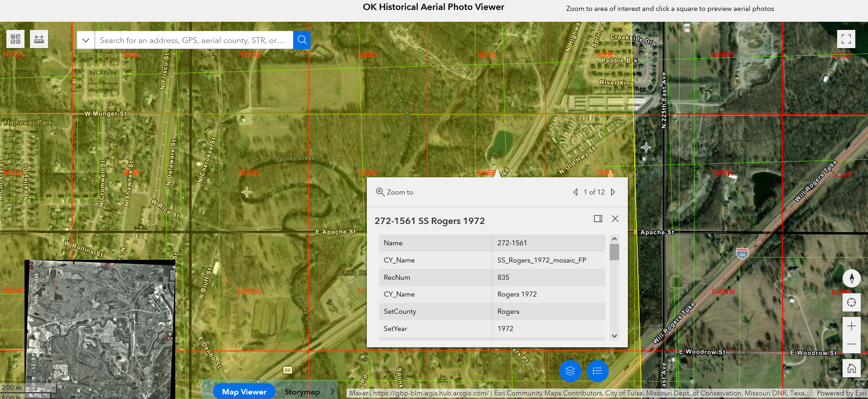Open the 1972 aerial photo thumbnail
Screen dimensions: 868x399
[100, 329]
